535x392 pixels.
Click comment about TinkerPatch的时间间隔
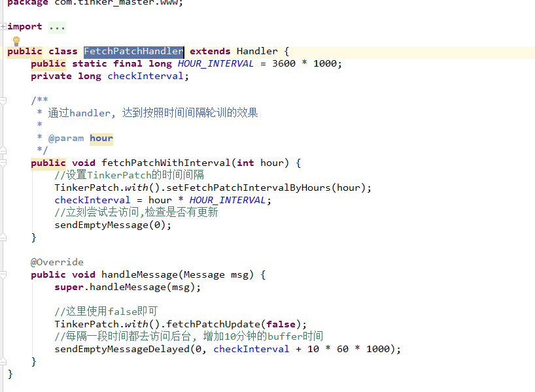(129, 175)
